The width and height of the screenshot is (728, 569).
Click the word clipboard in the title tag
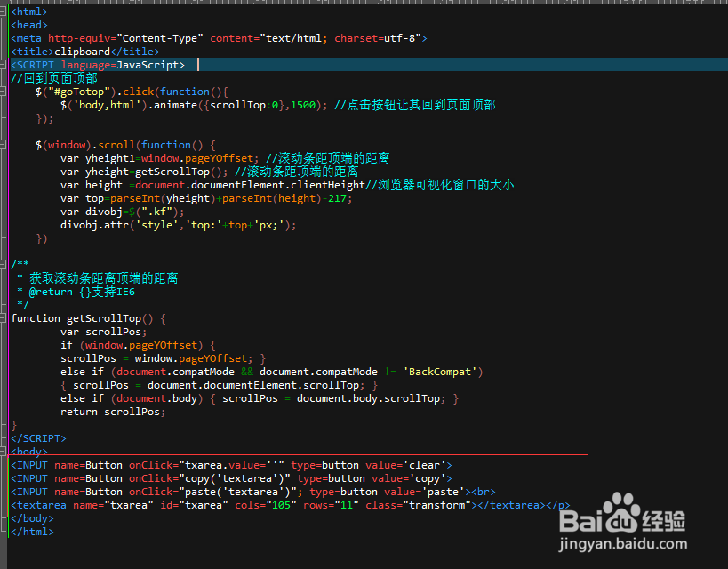pyautogui.click(x=82, y=52)
